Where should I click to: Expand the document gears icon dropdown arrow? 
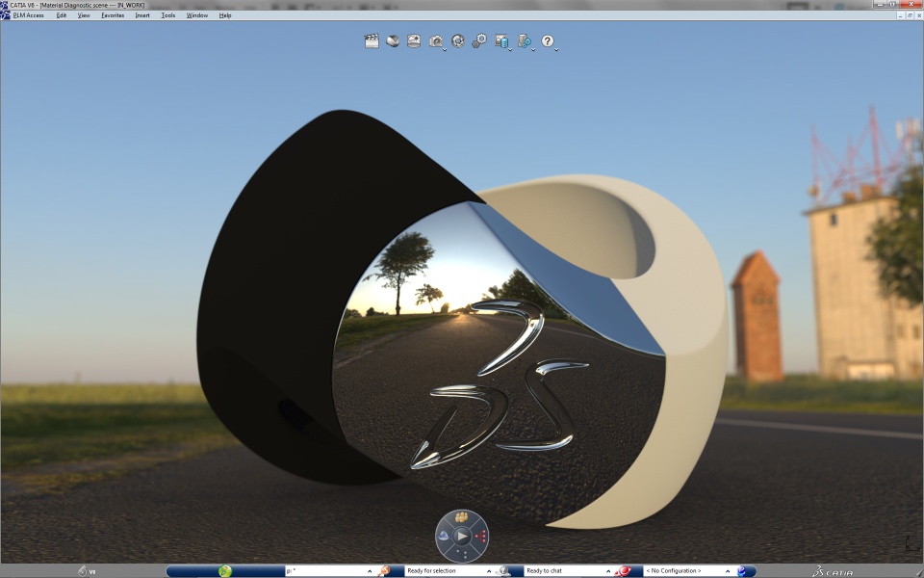[533, 49]
